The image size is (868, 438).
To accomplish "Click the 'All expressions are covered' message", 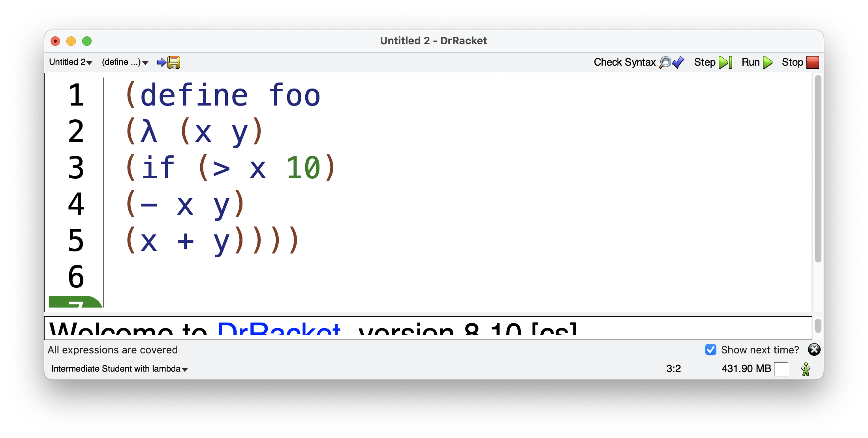I will point(113,350).
